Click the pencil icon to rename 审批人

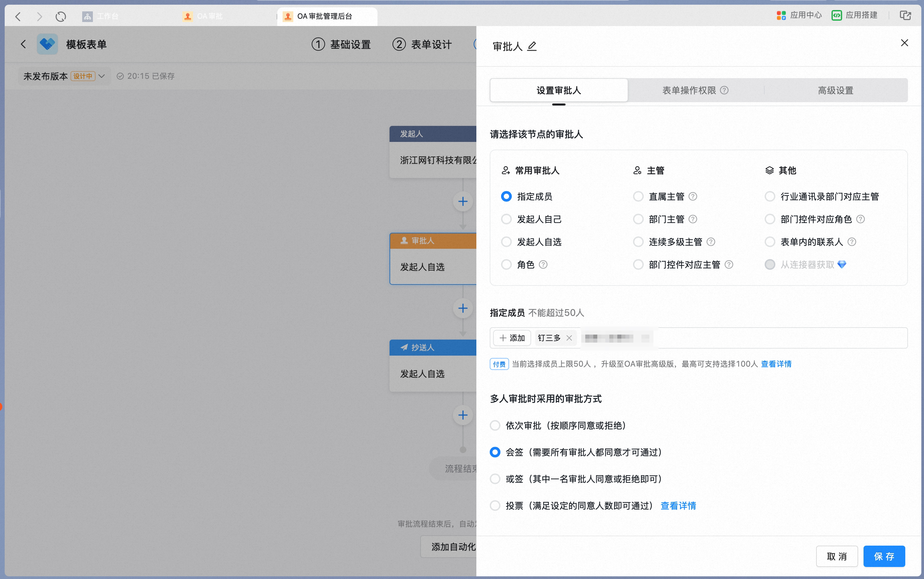point(532,46)
